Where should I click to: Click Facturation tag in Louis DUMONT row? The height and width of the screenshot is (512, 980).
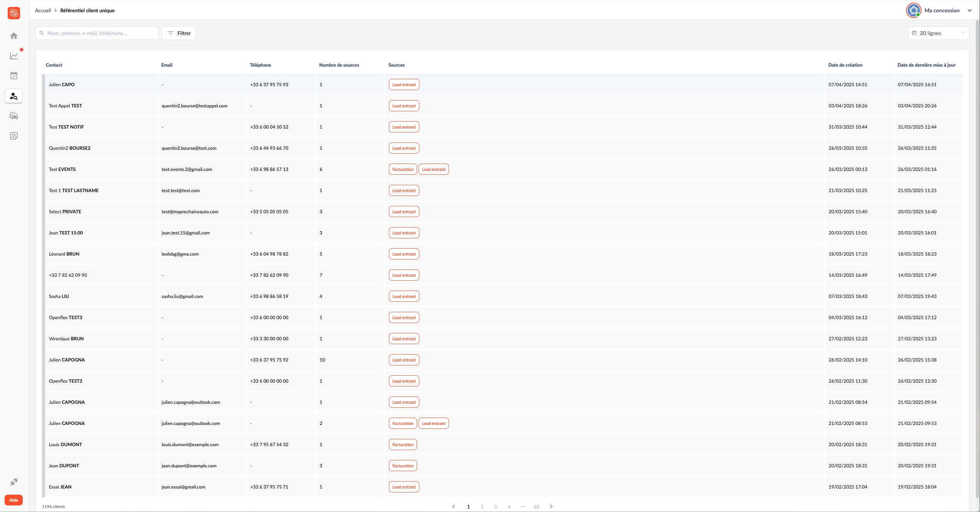[x=403, y=445]
